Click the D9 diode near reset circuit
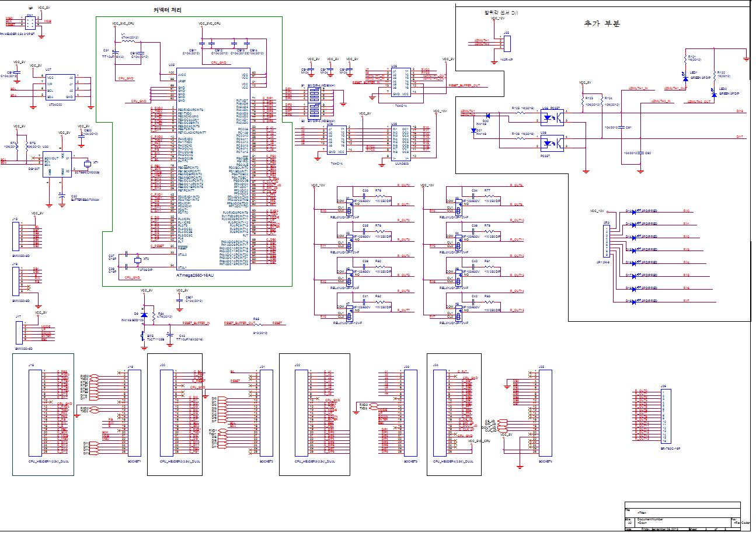This screenshot has height=539, width=756. pyautogui.click(x=144, y=315)
